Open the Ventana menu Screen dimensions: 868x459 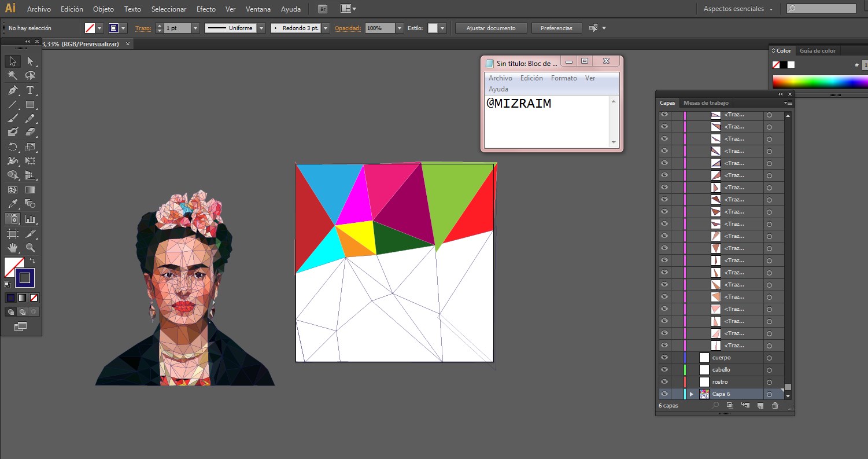(258, 9)
